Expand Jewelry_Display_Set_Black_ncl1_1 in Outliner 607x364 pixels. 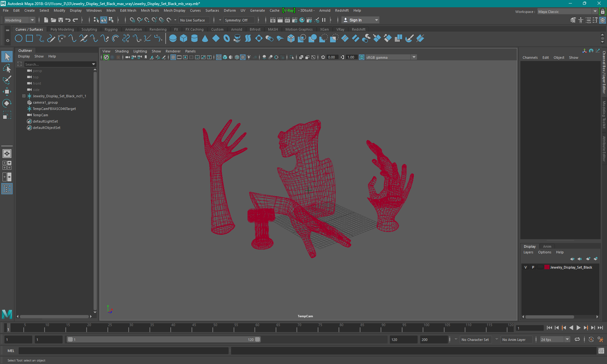[x=24, y=96]
